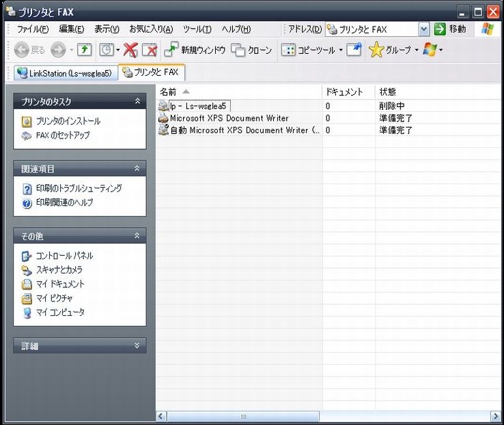Select the lp - Ls-wsglea5 printer

[199, 106]
